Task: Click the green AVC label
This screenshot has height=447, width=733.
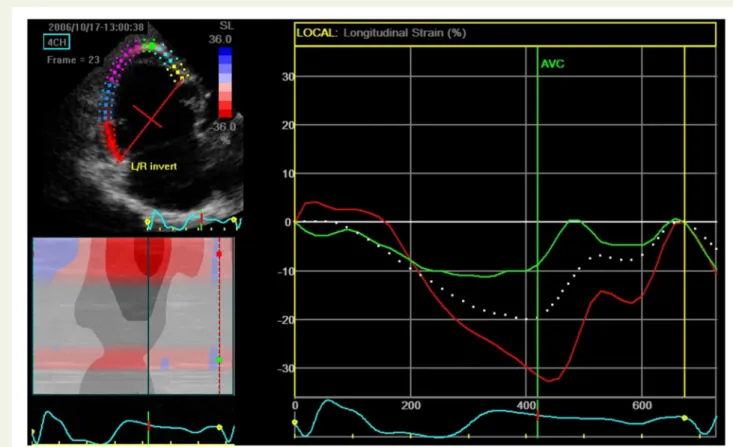Action: 552,64
